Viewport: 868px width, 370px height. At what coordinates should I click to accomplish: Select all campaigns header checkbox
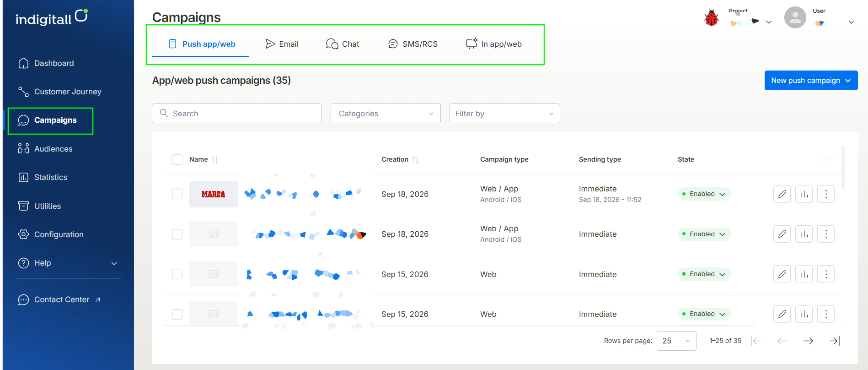(177, 159)
